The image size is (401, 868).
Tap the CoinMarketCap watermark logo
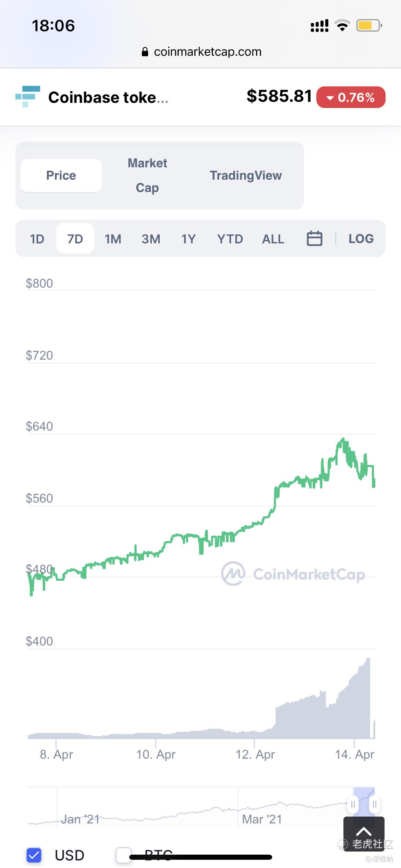tap(293, 574)
